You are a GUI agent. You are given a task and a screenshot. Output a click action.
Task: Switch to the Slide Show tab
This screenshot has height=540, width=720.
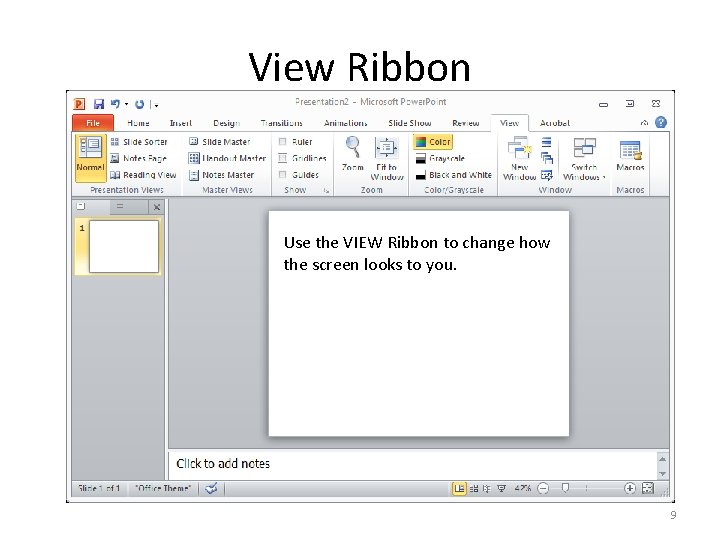coord(410,123)
